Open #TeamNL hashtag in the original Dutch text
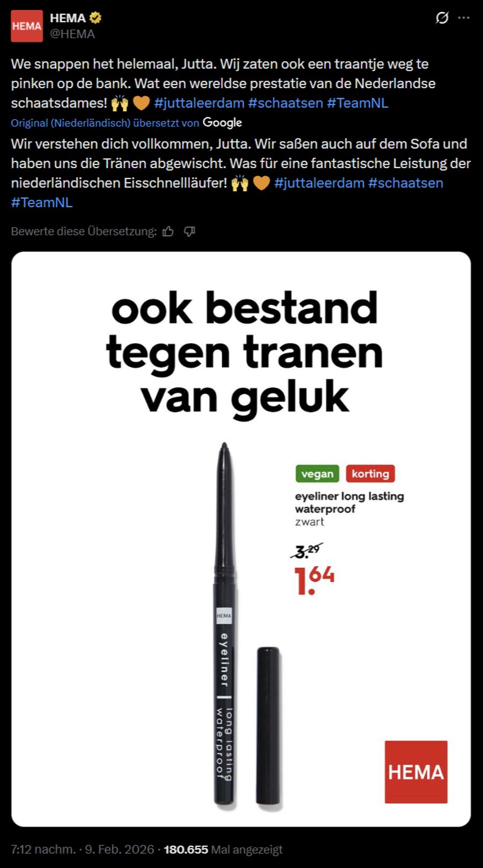 point(357,103)
